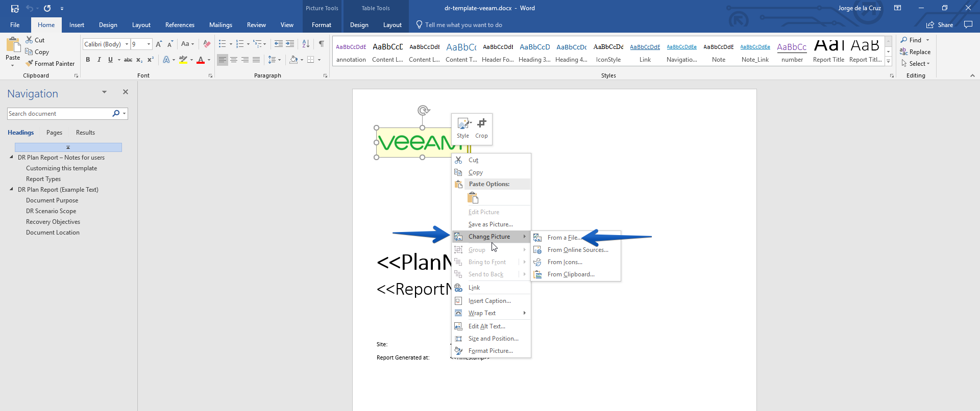980x411 pixels.
Task: Click the Save icon in title bar
Action: [15, 8]
